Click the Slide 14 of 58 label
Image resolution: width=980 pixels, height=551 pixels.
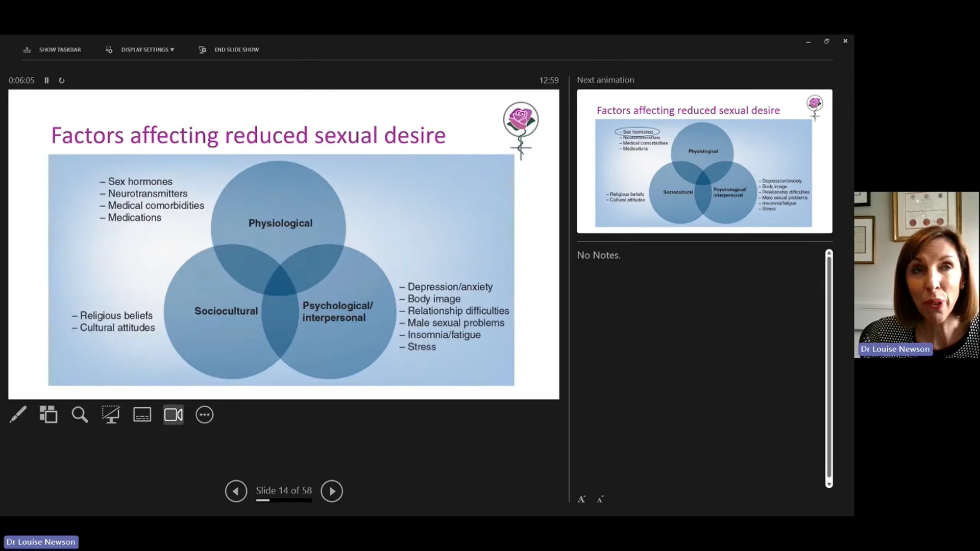[x=284, y=490]
